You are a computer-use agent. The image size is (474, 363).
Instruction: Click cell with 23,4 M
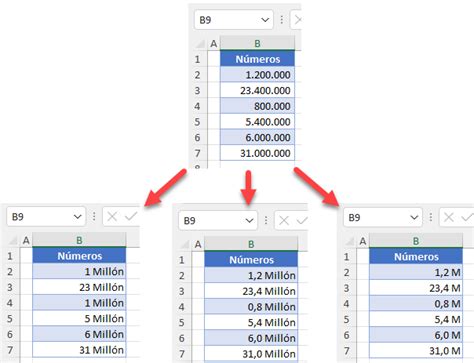(x=416, y=288)
